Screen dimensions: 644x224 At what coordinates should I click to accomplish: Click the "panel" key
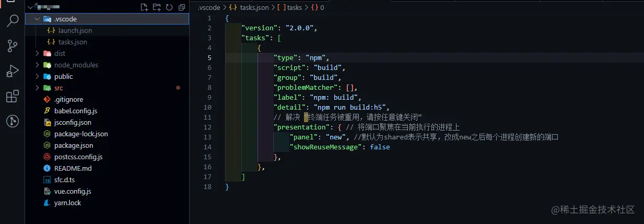click(303, 137)
